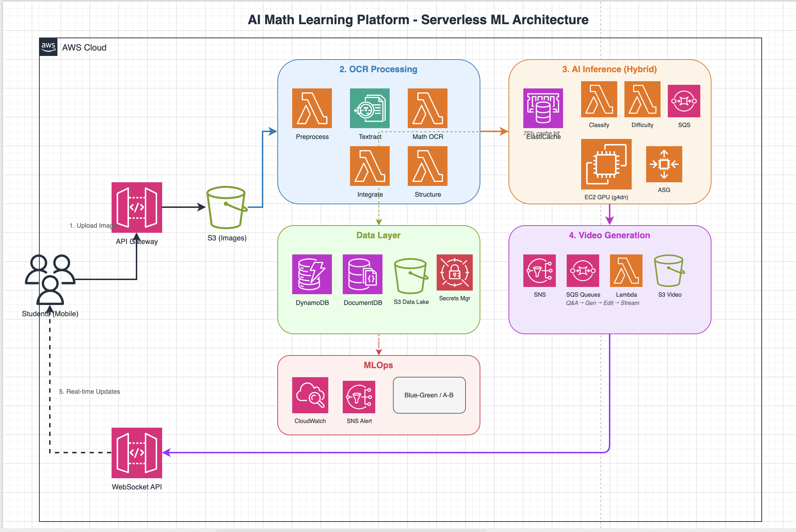
Task: Click the EC2 GPU (g4dn) icon
Action: tap(606, 164)
